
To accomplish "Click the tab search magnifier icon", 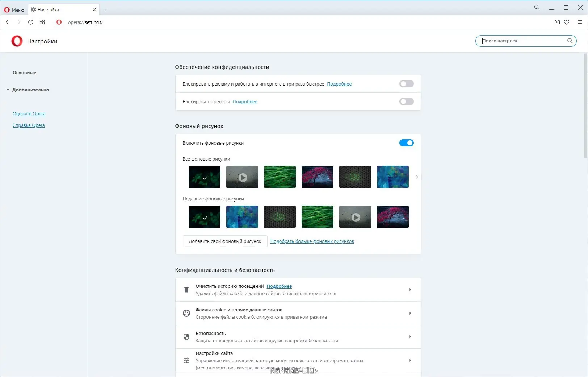I will tap(537, 7).
